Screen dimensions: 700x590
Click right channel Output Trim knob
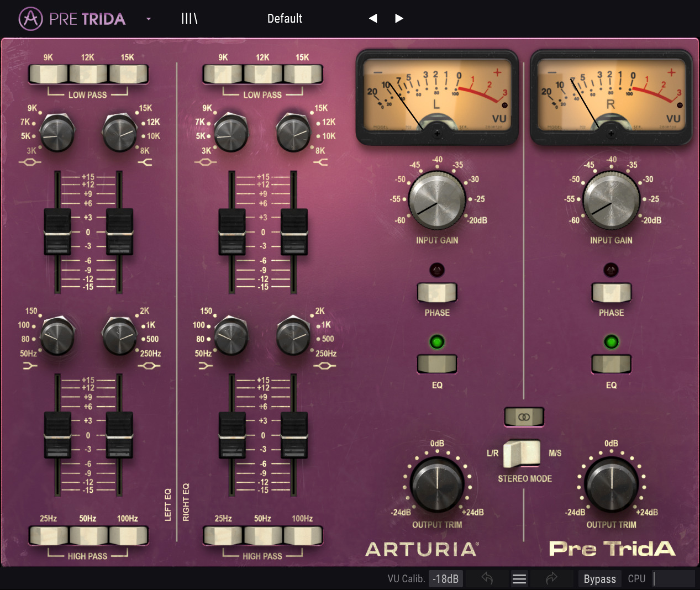pos(611,484)
